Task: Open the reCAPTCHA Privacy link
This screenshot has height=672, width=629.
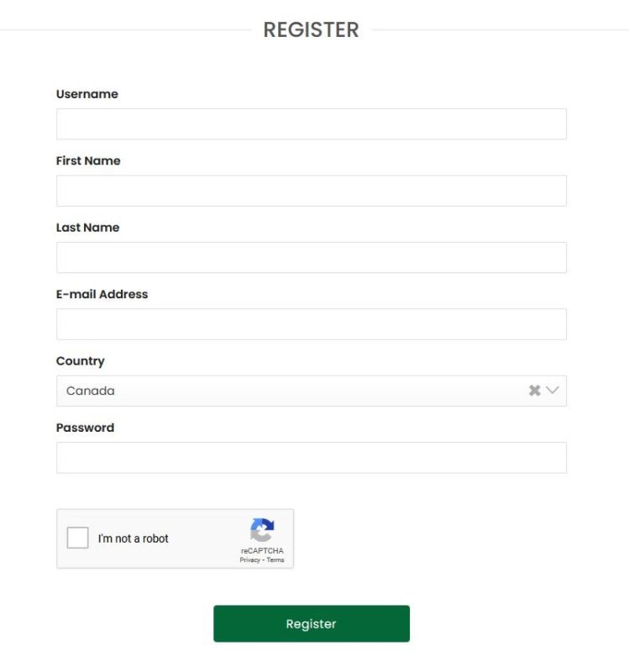Action: [249, 560]
